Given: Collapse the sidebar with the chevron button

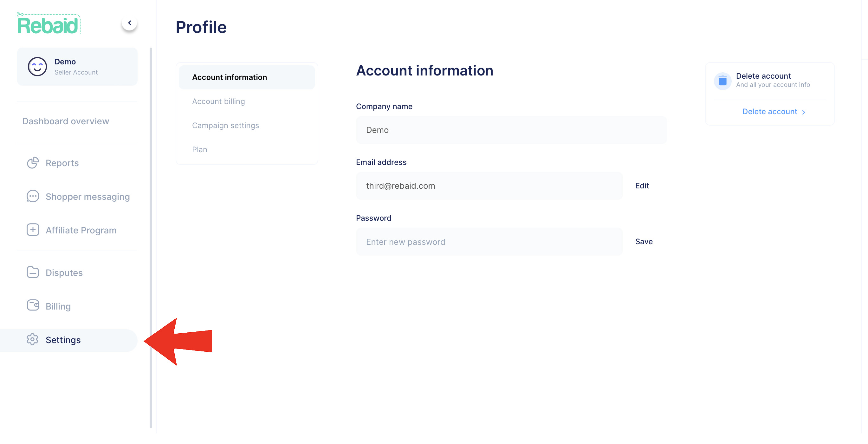Looking at the screenshot, I should click(x=129, y=23).
